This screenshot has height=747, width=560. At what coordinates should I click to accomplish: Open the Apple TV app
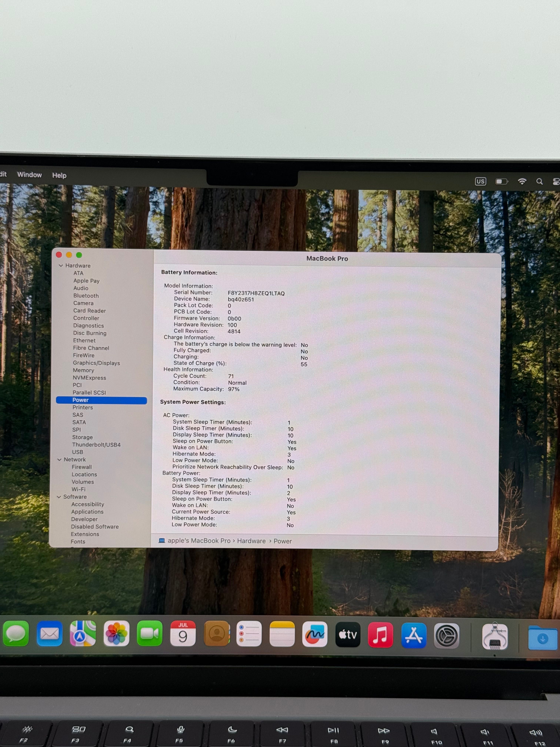[x=348, y=635]
